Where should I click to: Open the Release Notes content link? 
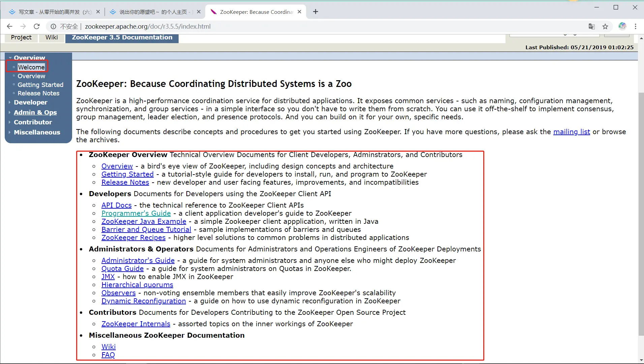(125, 182)
